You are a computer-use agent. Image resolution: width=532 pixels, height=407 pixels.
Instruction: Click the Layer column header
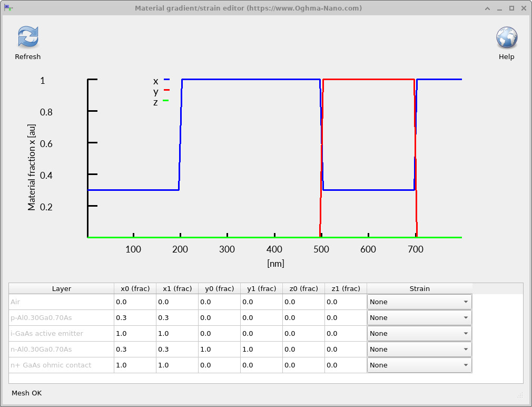tap(62, 288)
